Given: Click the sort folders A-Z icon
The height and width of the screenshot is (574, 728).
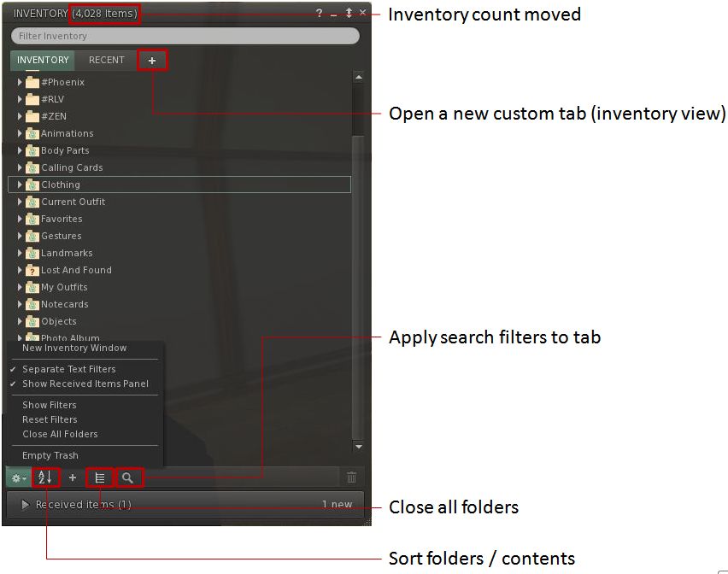Looking at the screenshot, I should tap(45, 477).
